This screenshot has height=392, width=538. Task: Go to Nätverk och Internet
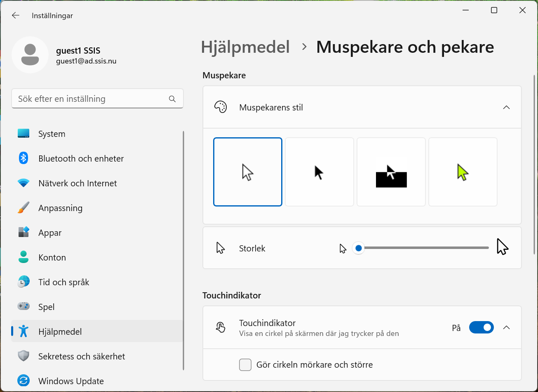97,183
